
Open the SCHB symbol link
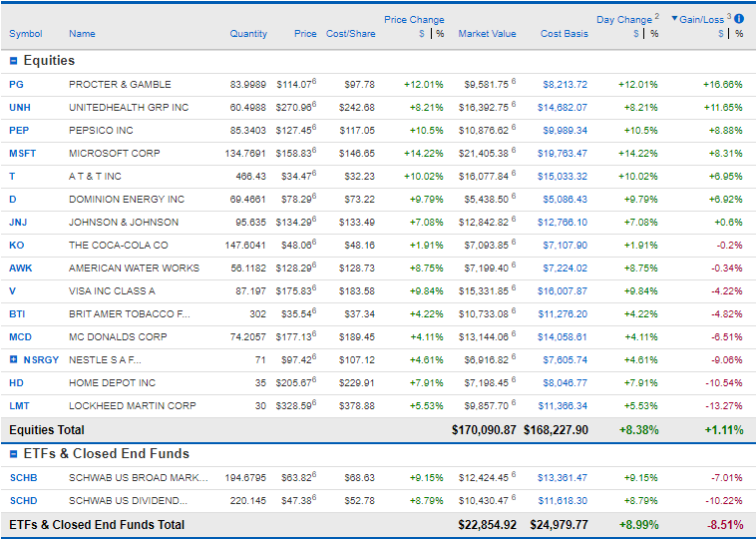24,478
